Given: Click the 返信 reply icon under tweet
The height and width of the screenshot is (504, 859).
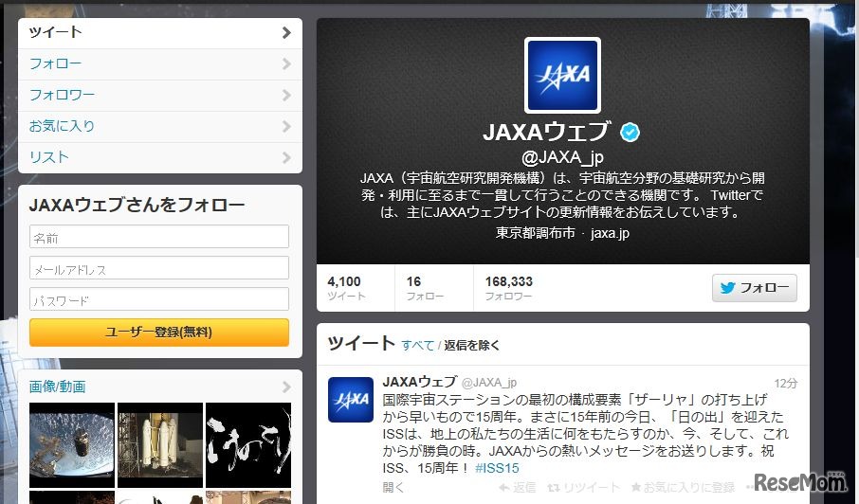Looking at the screenshot, I should click(503, 487).
